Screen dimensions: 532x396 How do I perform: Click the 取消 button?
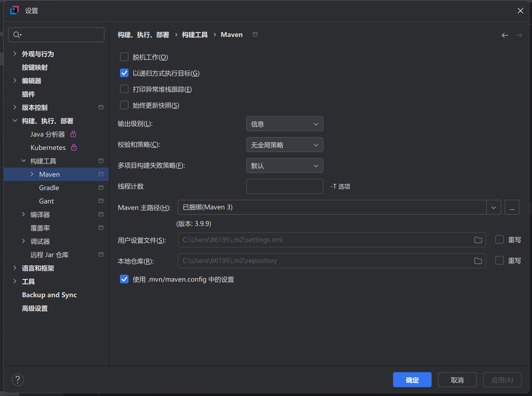pyautogui.click(x=457, y=380)
